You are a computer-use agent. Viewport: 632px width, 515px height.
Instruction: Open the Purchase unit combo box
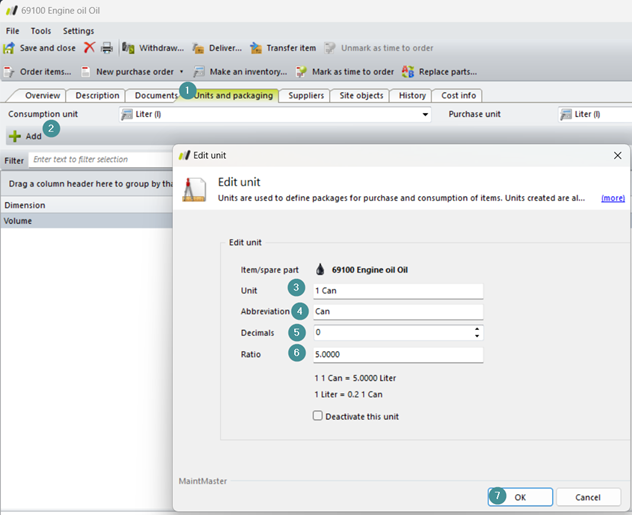pyautogui.click(x=595, y=115)
